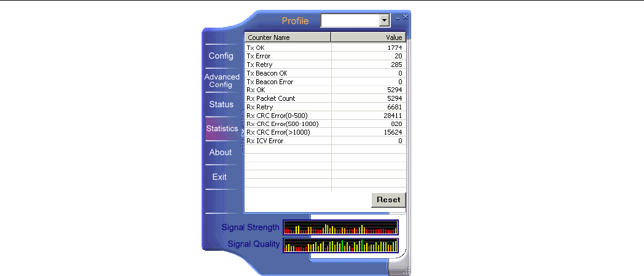The width and height of the screenshot is (644, 276).
Task: Reset the statistics counters
Action: [388, 200]
